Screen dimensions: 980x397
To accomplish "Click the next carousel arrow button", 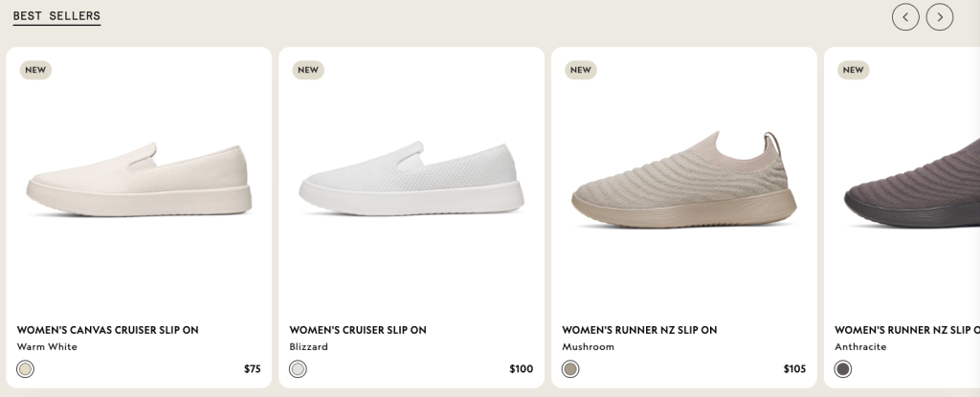I will click(940, 17).
